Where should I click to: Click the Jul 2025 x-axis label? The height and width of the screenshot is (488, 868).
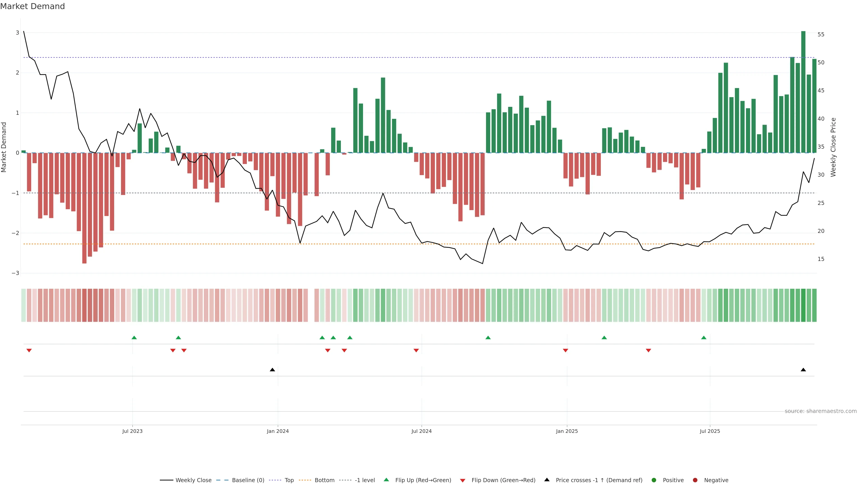pos(710,431)
